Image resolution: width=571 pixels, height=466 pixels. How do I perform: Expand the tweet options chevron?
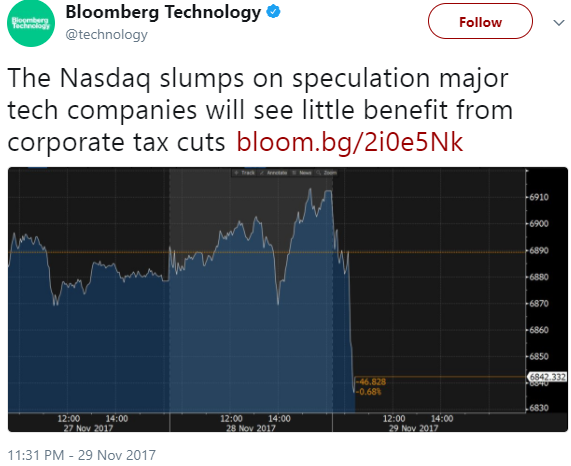(559, 23)
